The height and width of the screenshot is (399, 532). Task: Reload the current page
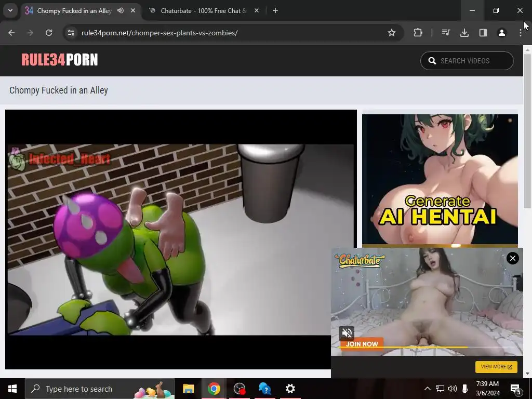tap(49, 33)
